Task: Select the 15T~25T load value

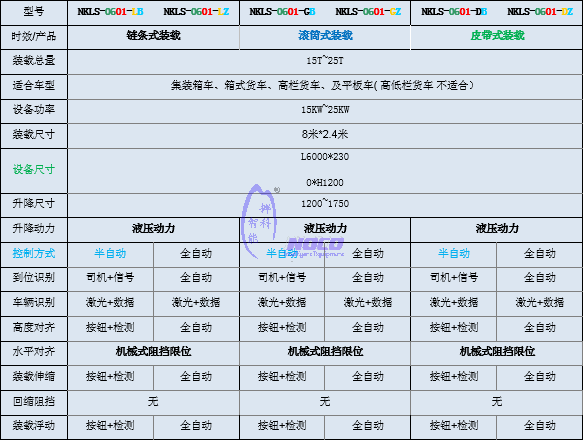Action: 325,61
